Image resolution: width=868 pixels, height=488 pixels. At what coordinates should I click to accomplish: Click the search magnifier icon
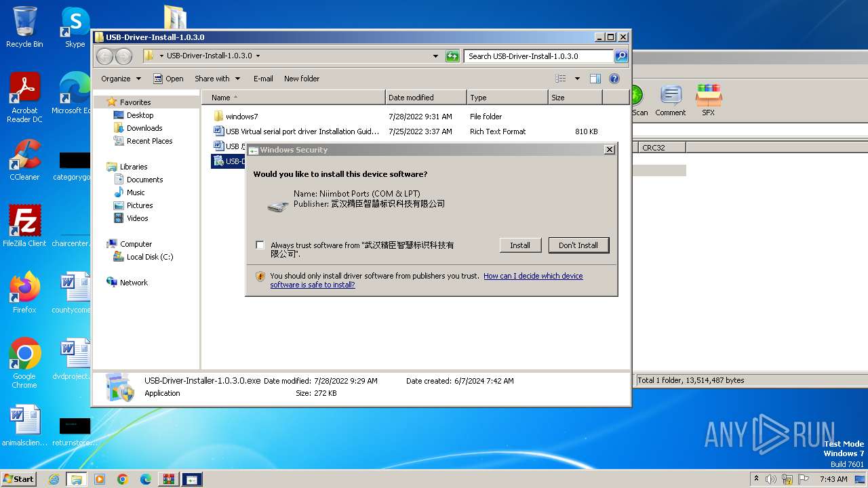tap(621, 56)
